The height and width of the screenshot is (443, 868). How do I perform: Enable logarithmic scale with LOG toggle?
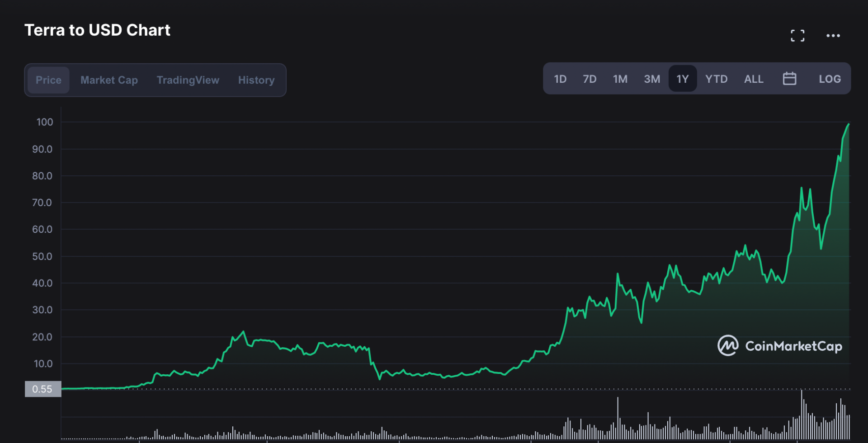tap(830, 78)
